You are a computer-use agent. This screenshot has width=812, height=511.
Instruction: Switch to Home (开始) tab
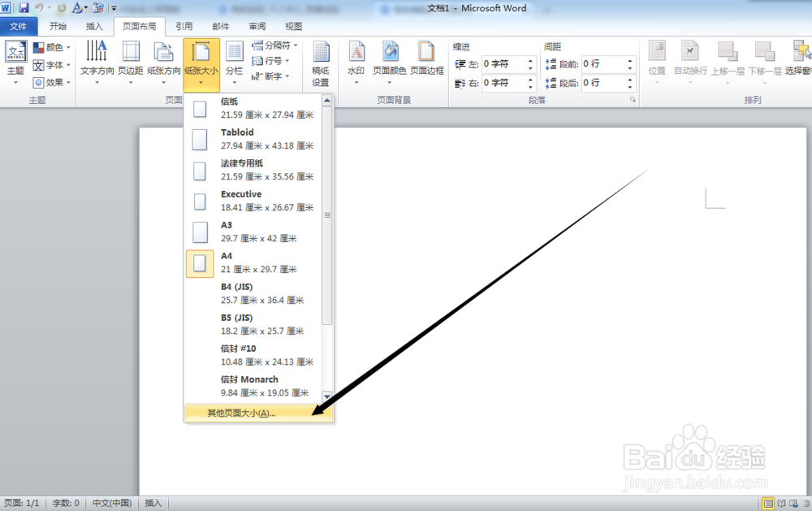[x=58, y=26]
